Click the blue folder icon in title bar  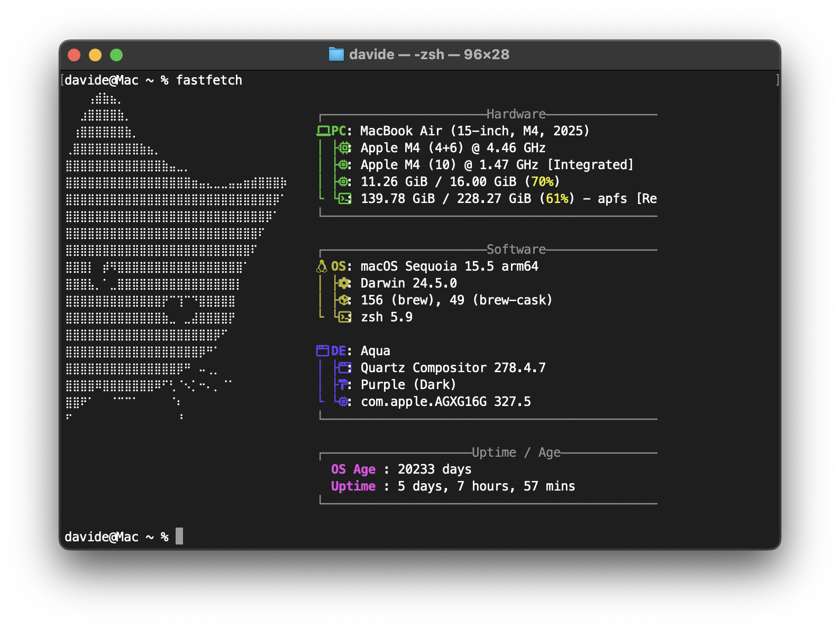tap(336, 54)
